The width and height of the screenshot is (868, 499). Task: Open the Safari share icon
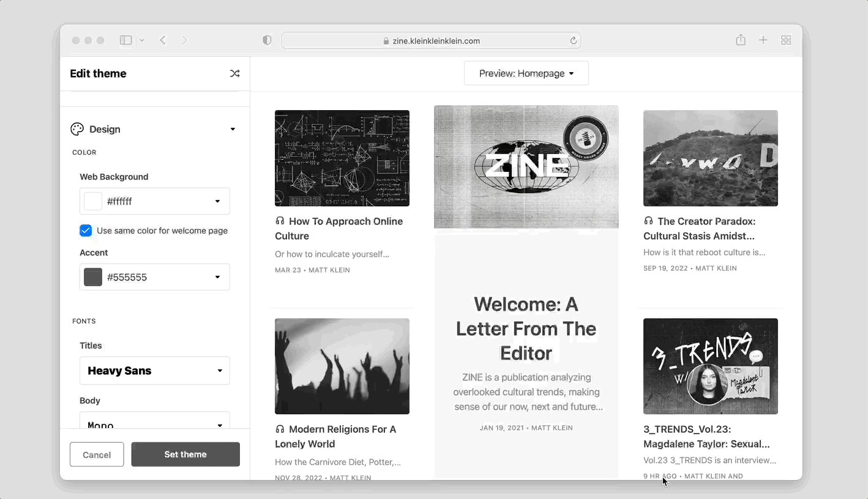pos(741,40)
